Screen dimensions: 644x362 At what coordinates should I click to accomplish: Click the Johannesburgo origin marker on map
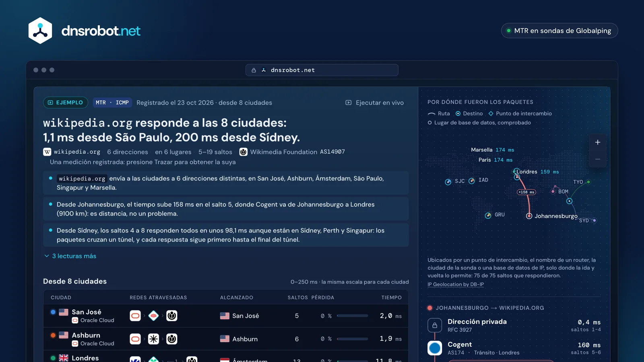[529, 216]
